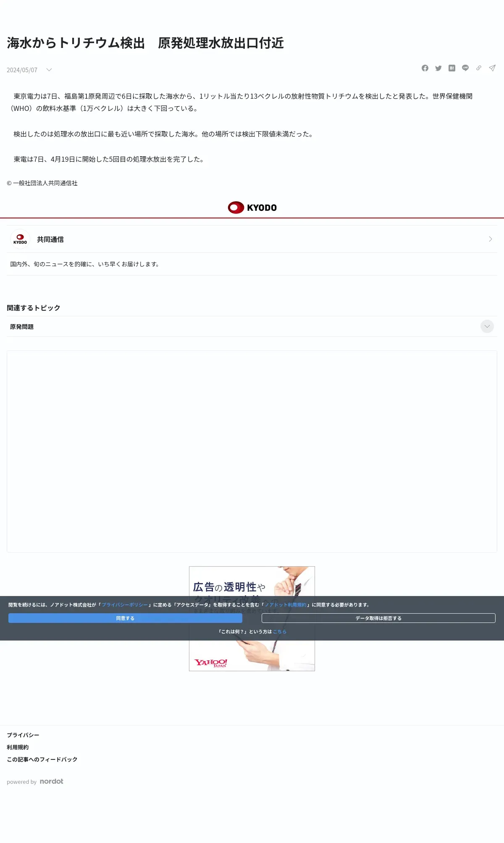Share via Hatena Bookmark icon
504x843 pixels.
click(x=452, y=68)
